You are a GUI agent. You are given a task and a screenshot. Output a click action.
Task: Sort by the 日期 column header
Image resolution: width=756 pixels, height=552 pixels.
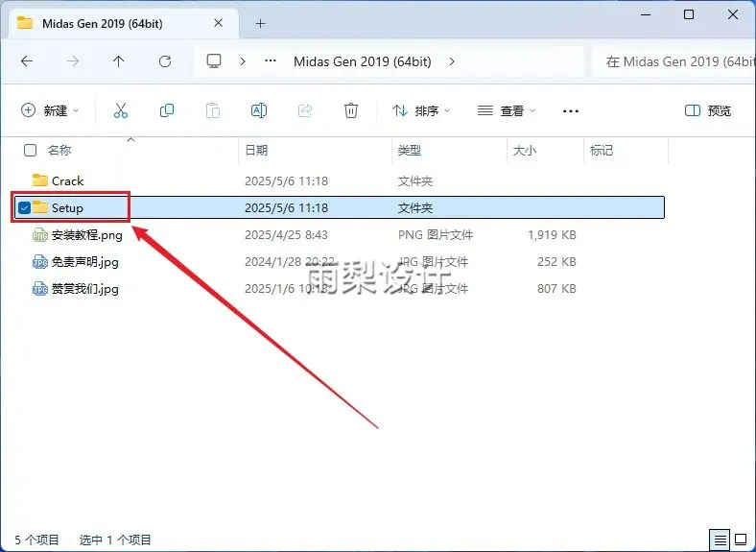[x=256, y=150]
